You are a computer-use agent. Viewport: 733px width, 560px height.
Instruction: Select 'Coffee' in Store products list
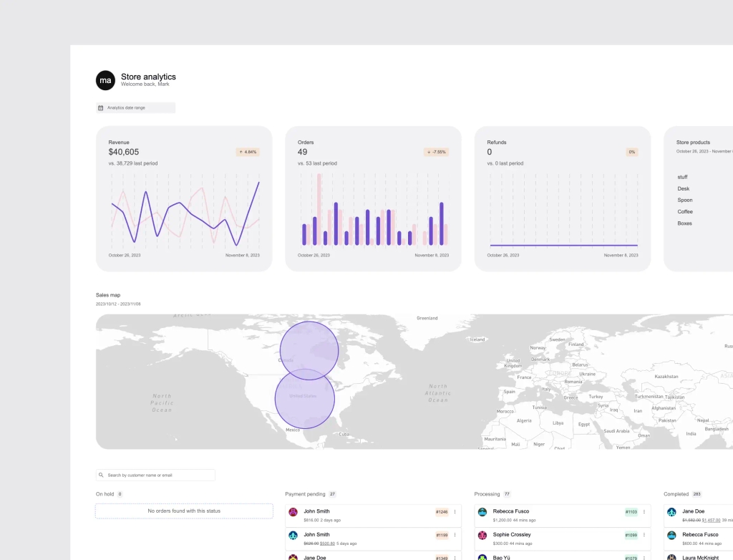tap(685, 212)
